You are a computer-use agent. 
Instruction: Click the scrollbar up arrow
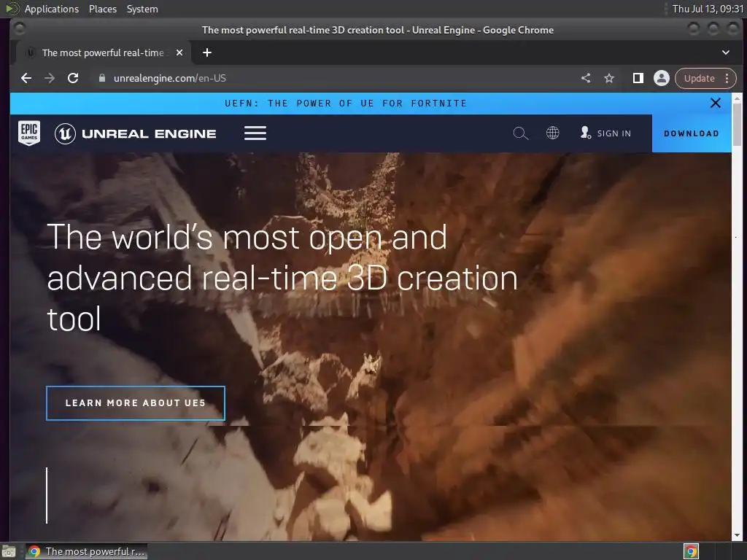point(737,98)
